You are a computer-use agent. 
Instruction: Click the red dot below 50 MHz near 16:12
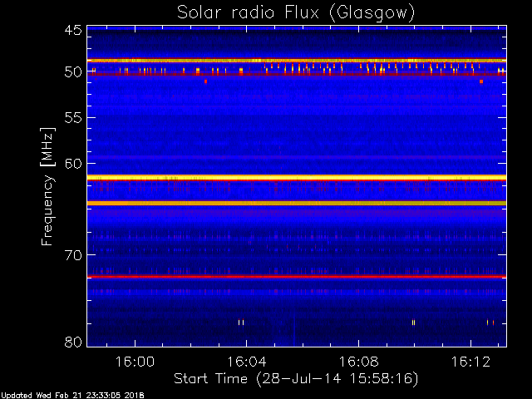481,81
